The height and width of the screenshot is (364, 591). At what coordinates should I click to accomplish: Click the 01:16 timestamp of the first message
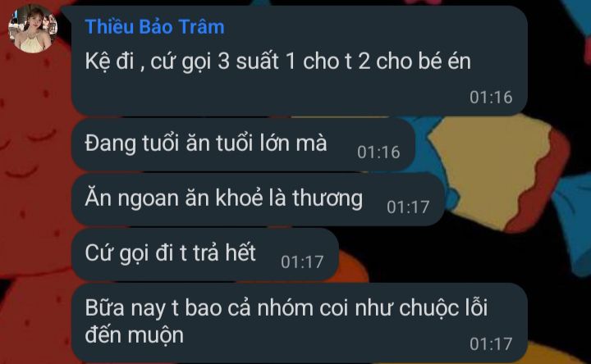pos(491,97)
